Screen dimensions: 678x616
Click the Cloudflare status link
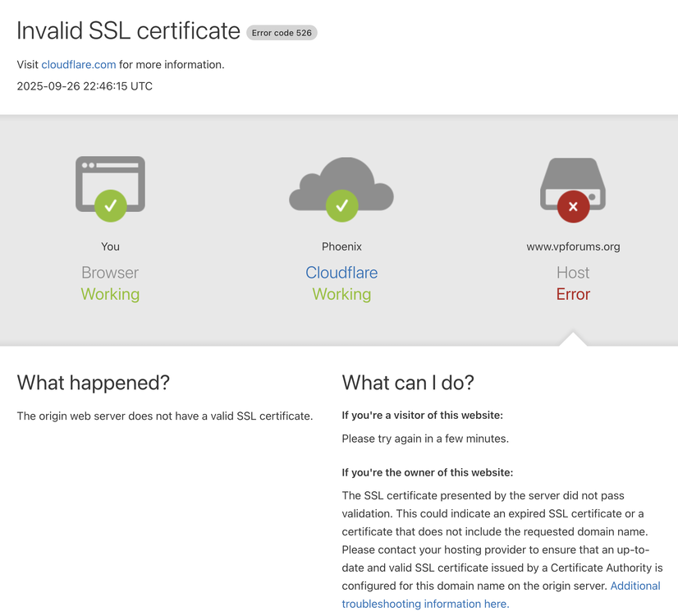coord(341,273)
